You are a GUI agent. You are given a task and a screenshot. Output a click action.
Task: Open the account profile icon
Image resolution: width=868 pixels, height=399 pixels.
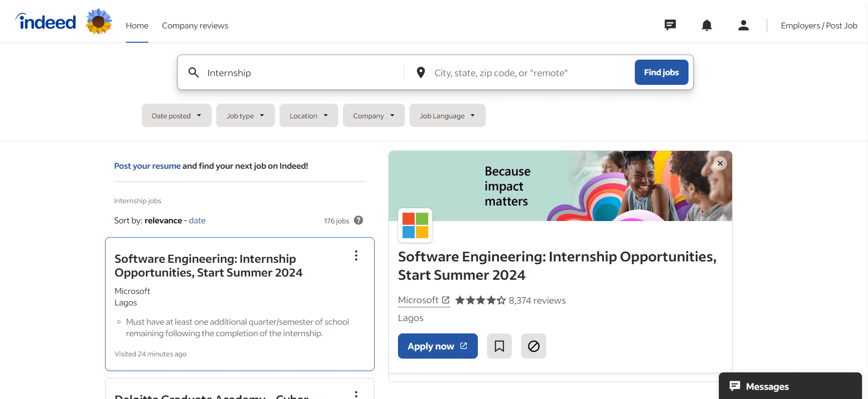click(x=744, y=25)
